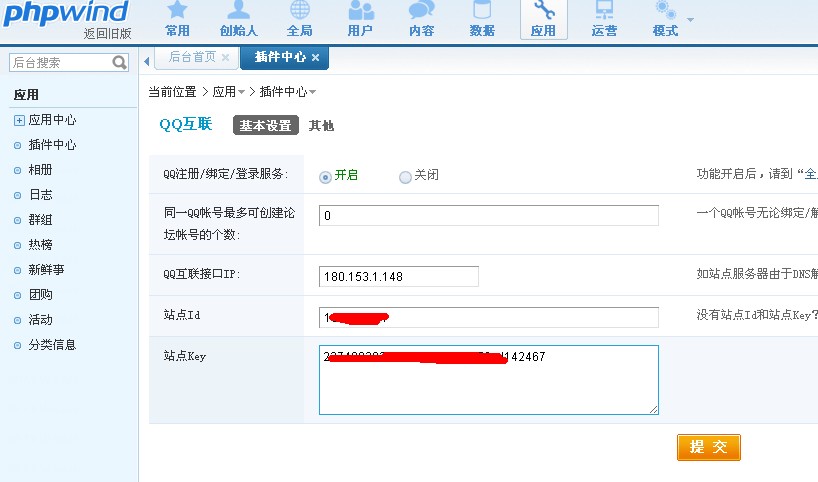Open the 数据 database icon menu
Image resolution: width=818 pixels, height=482 pixels.
click(x=482, y=19)
